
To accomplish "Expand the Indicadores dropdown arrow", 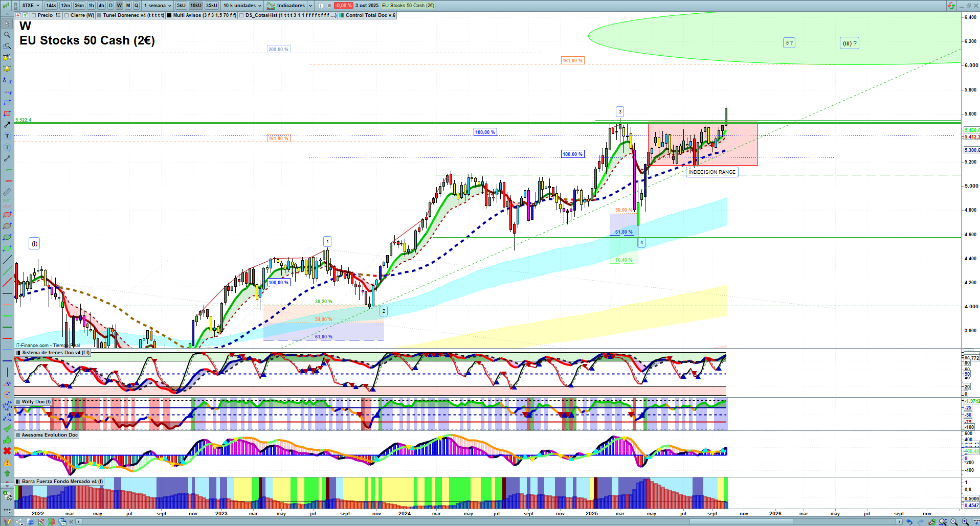I will tap(310, 6).
